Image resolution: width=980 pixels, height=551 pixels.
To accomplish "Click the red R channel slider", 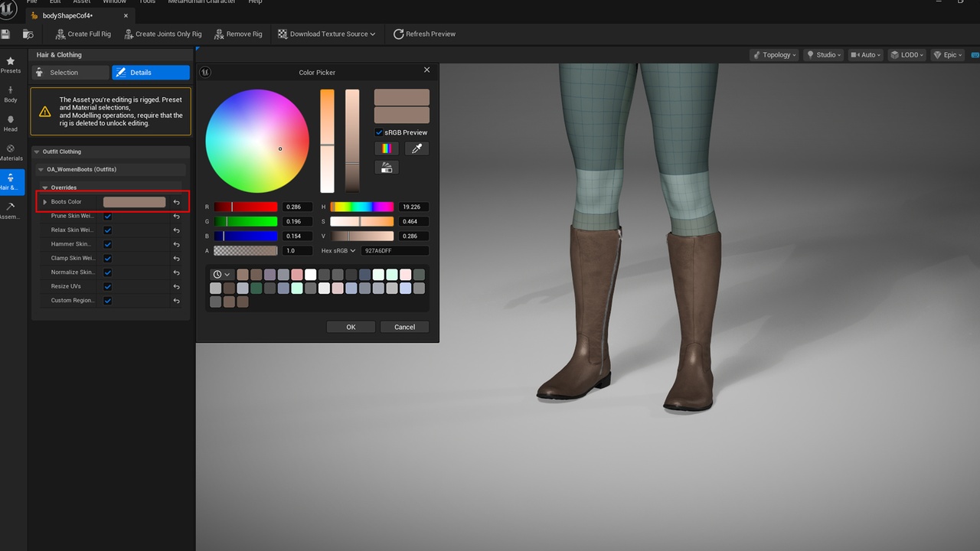I will [246, 207].
